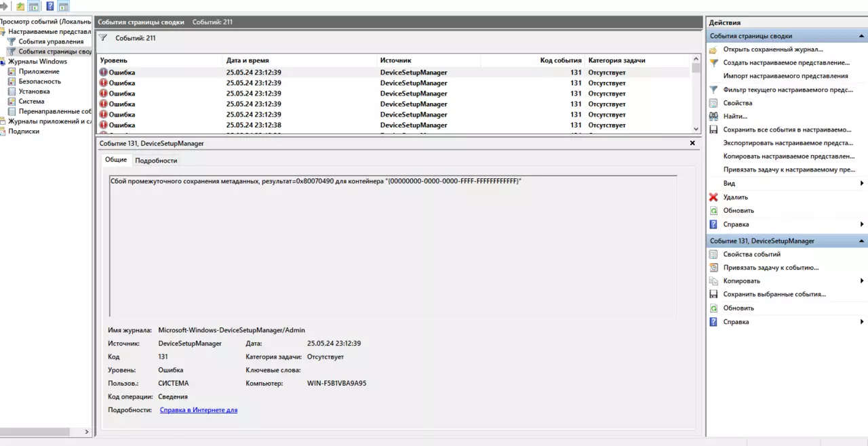Switch to the Подробности tab
868x446 pixels.
[156, 161]
